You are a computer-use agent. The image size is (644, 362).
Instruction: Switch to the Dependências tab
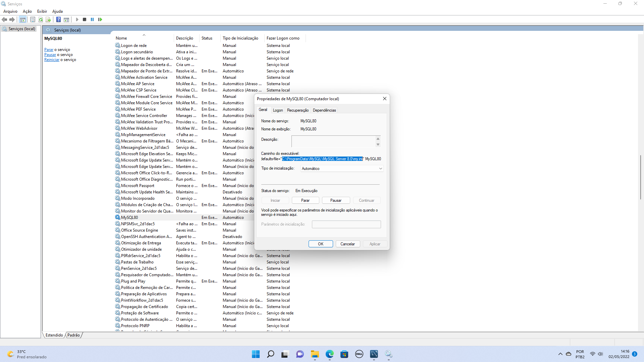coord(324,110)
